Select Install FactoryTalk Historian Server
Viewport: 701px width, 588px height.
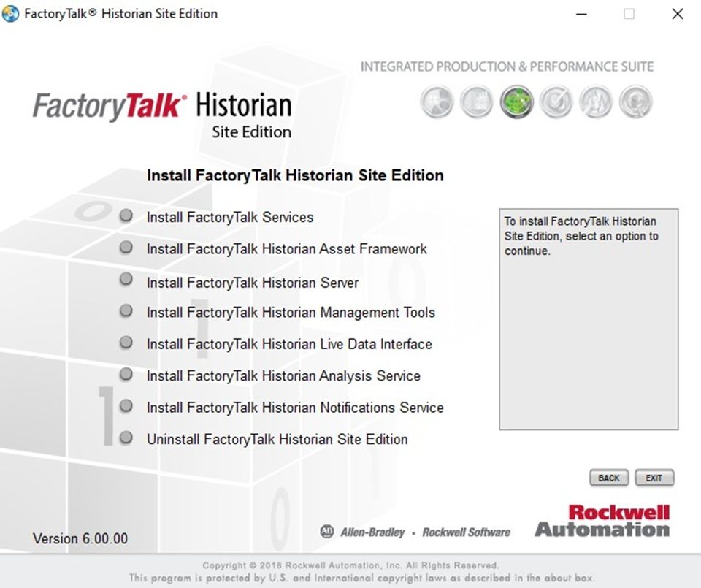[x=253, y=283]
